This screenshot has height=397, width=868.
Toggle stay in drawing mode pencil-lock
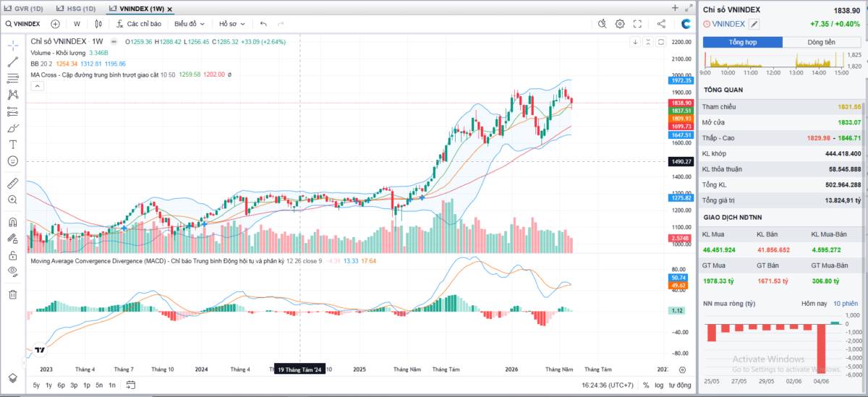click(x=12, y=239)
